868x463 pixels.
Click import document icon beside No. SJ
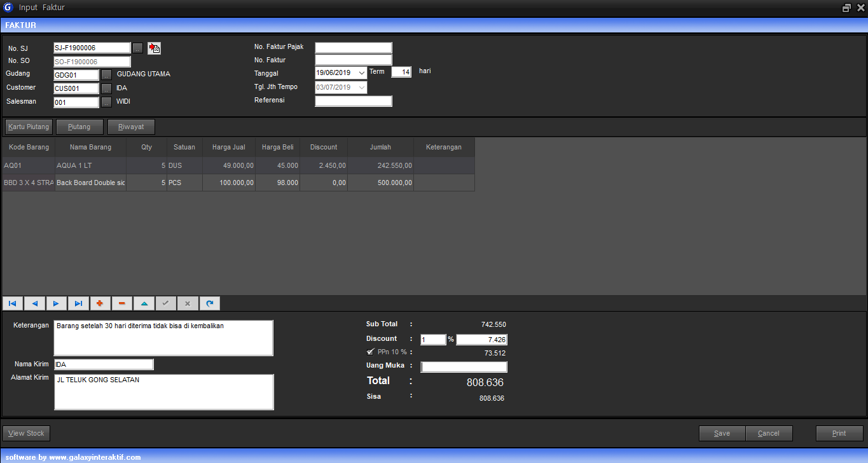154,48
